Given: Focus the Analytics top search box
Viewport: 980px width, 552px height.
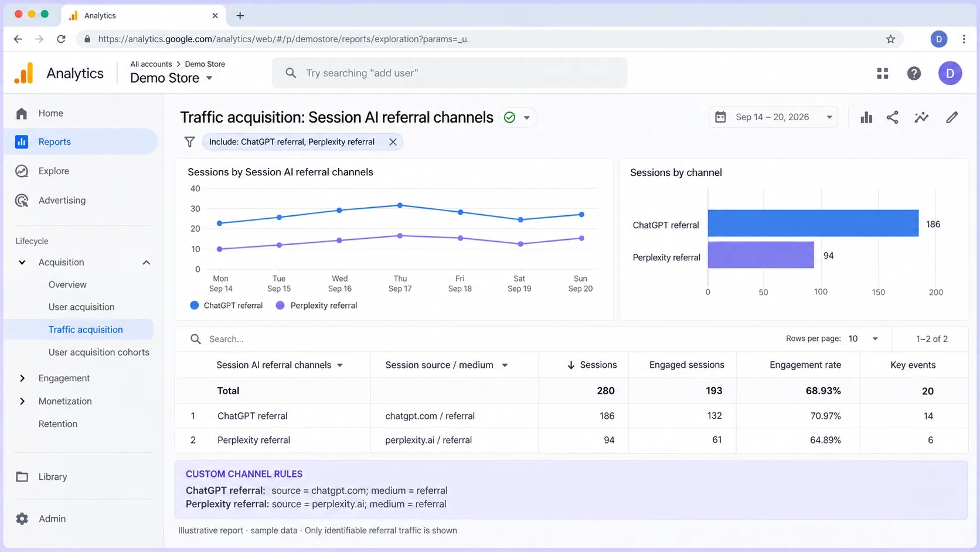Looking at the screenshot, I should point(450,73).
